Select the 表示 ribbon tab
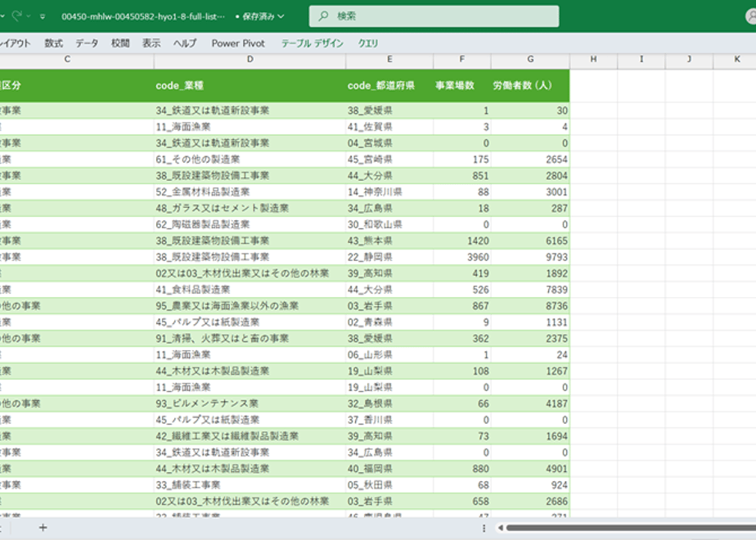The height and width of the screenshot is (540, 756). click(151, 43)
